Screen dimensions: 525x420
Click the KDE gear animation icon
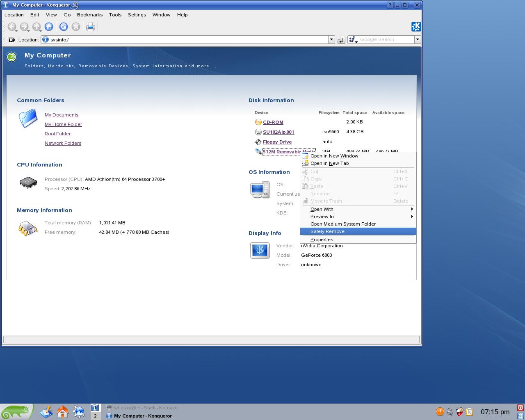(x=416, y=27)
